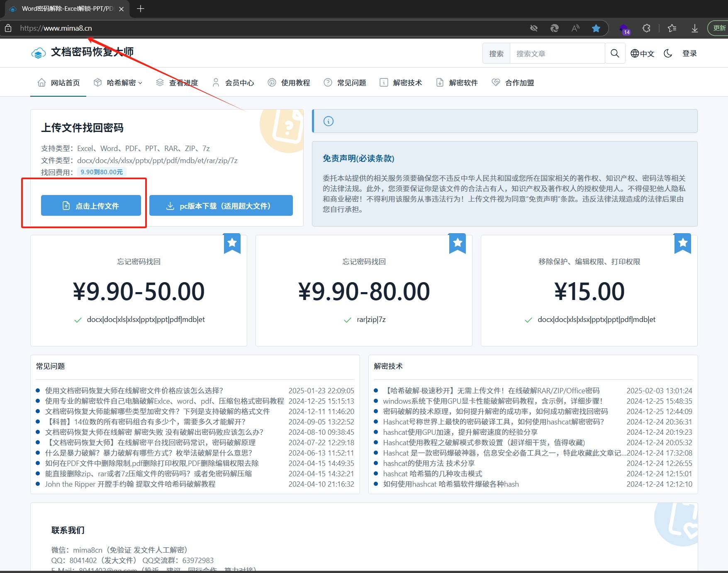Click the cube icon beside 哈希解密
The image size is (728, 573).
97,83
